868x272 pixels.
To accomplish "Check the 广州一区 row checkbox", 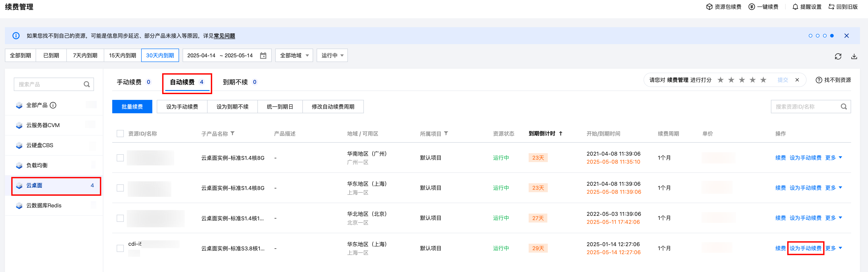I will pyautogui.click(x=120, y=158).
